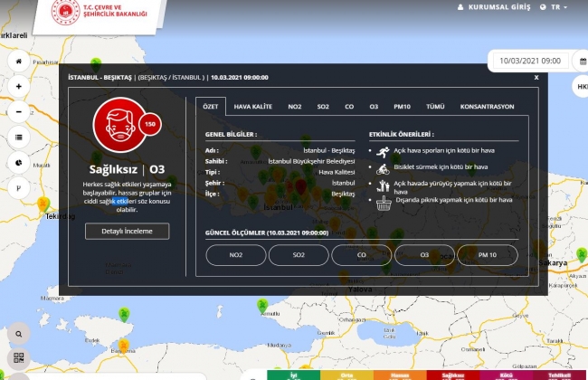Click the KURUMSAL GİRİŞ link
Viewport: 588px width, 380px height.
497,6
